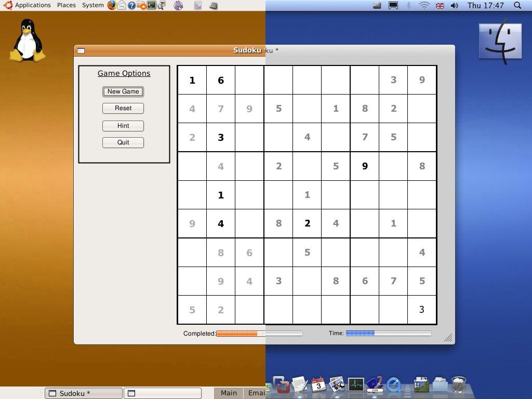Image resolution: width=532 pixels, height=399 pixels.
Task: Open the volume speaker menu icon
Action: tap(455, 5)
